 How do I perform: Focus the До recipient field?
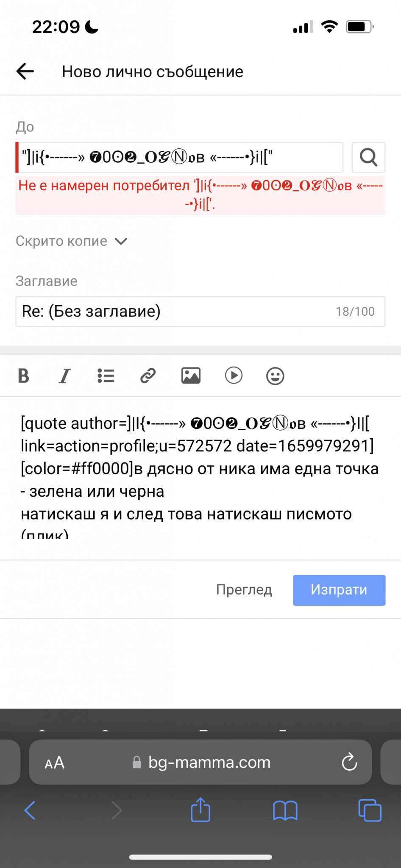point(179,157)
